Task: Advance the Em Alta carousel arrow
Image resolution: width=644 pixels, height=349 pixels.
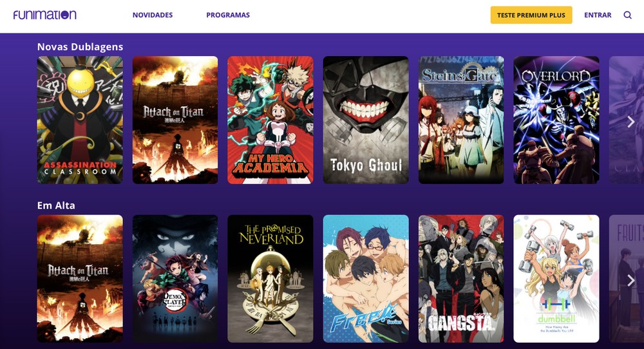Action: tap(631, 281)
